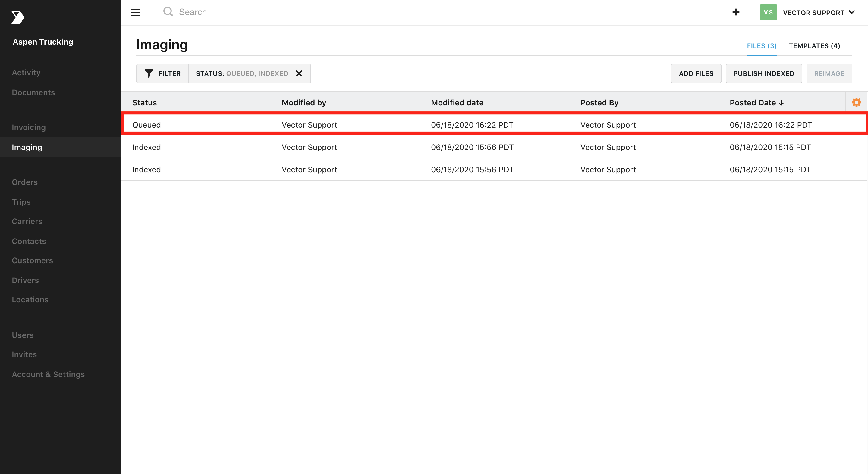Click Vector Support modified-by cell in Queued row
The image size is (868, 474).
point(309,125)
